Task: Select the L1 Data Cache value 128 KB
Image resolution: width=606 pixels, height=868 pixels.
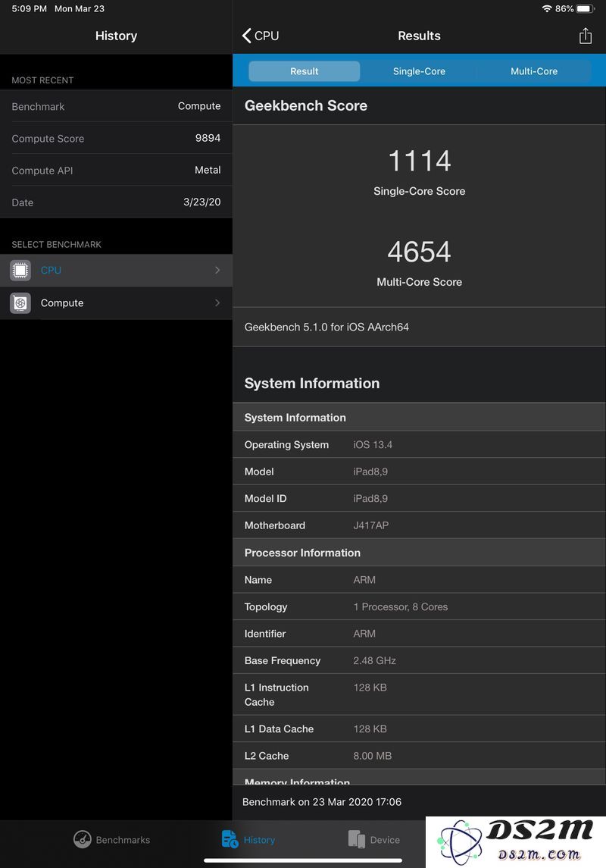Action: point(370,729)
